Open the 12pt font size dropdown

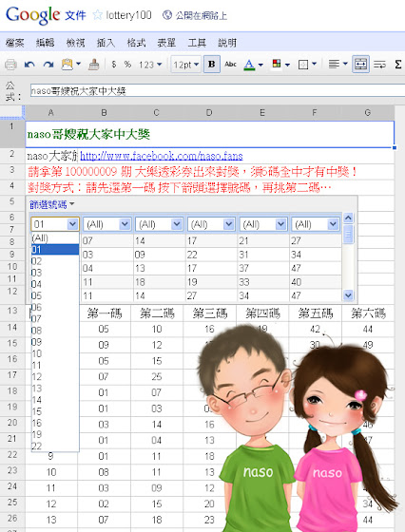coord(185,65)
